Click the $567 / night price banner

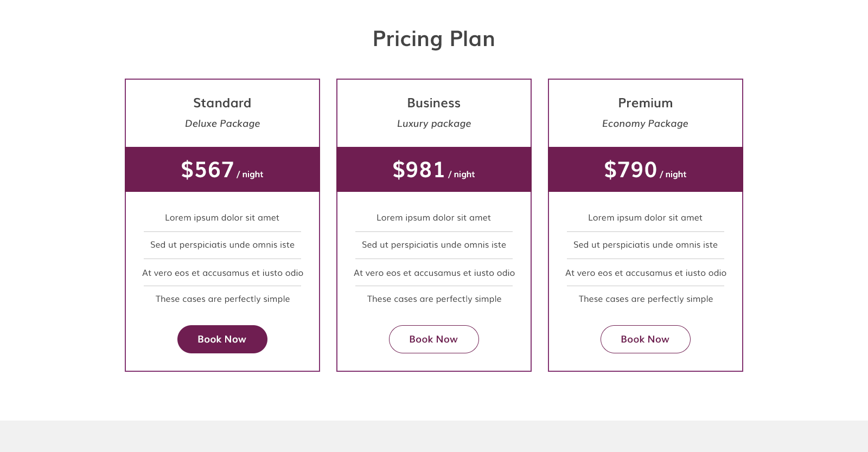coord(222,170)
